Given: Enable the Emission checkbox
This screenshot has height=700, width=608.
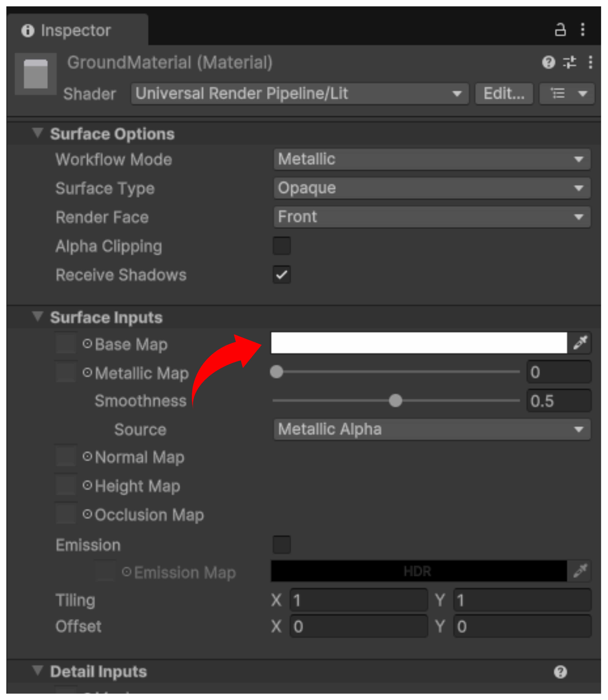Looking at the screenshot, I should (282, 545).
